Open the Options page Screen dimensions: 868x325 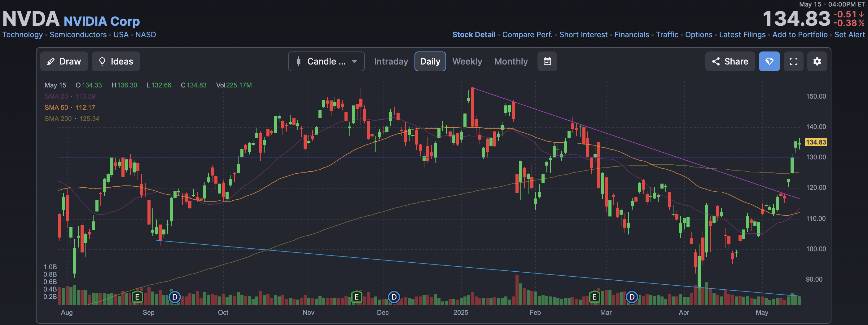[699, 35]
